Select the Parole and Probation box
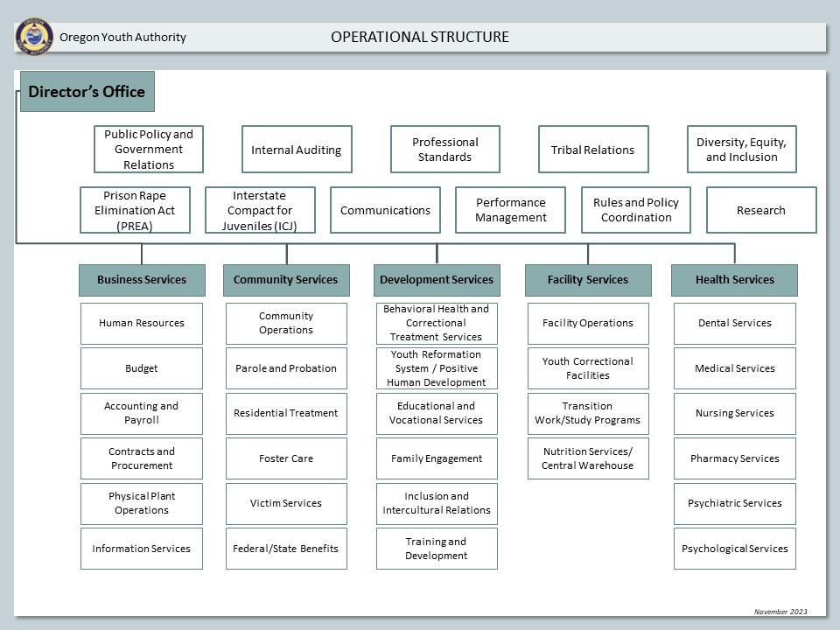840x630 pixels. pyautogui.click(x=286, y=368)
